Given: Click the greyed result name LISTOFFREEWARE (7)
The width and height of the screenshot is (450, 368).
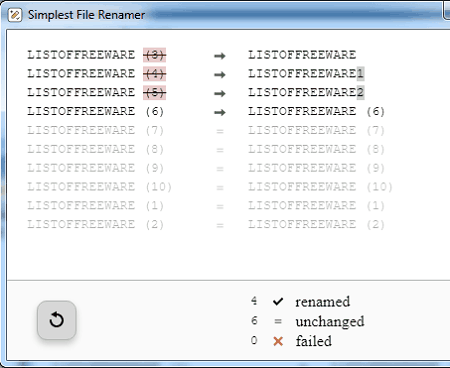Looking at the screenshot, I should tap(316, 130).
